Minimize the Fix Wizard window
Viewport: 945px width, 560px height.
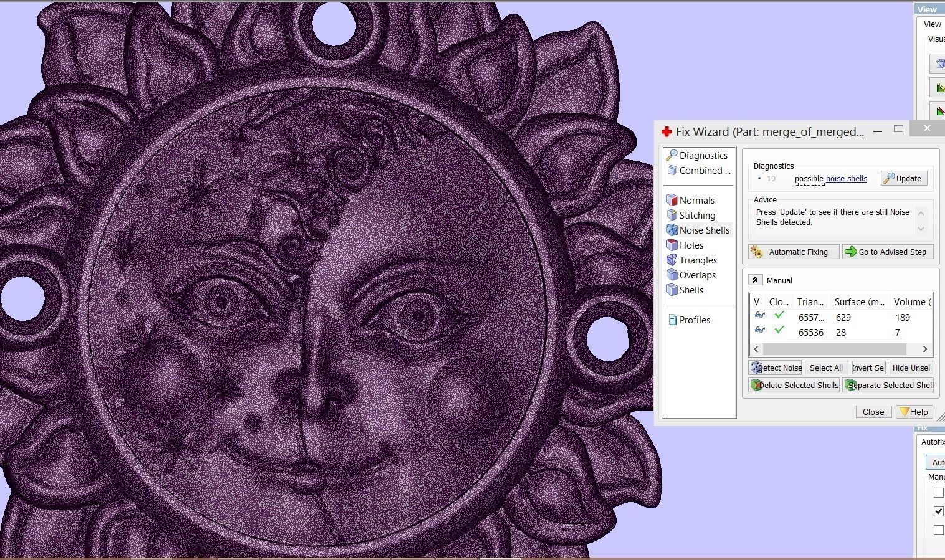point(878,131)
